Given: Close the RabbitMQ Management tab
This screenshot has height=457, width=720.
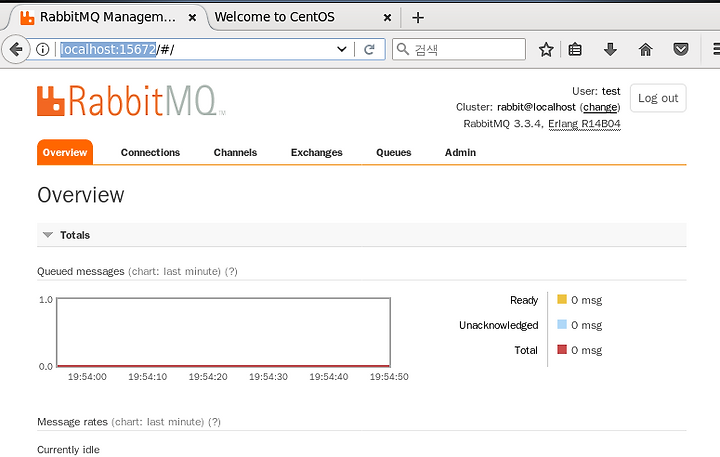Looking at the screenshot, I should coord(192,17).
